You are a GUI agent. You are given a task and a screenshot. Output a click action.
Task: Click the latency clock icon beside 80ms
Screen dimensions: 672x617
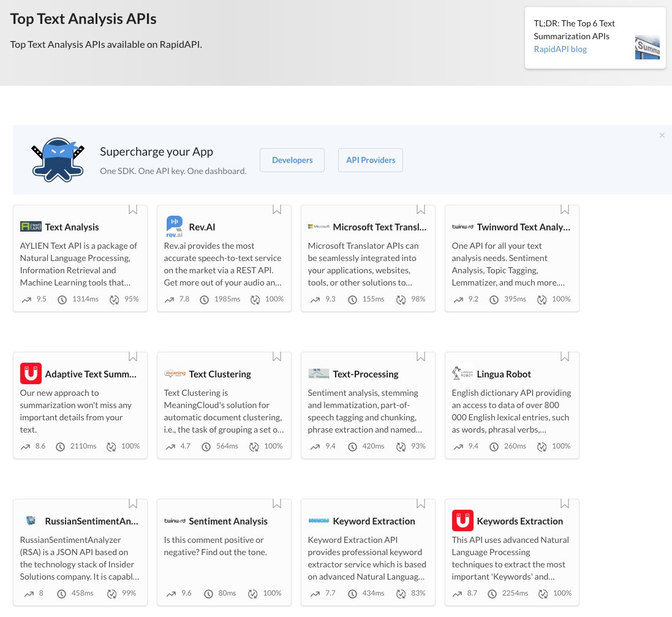point(208,594)
